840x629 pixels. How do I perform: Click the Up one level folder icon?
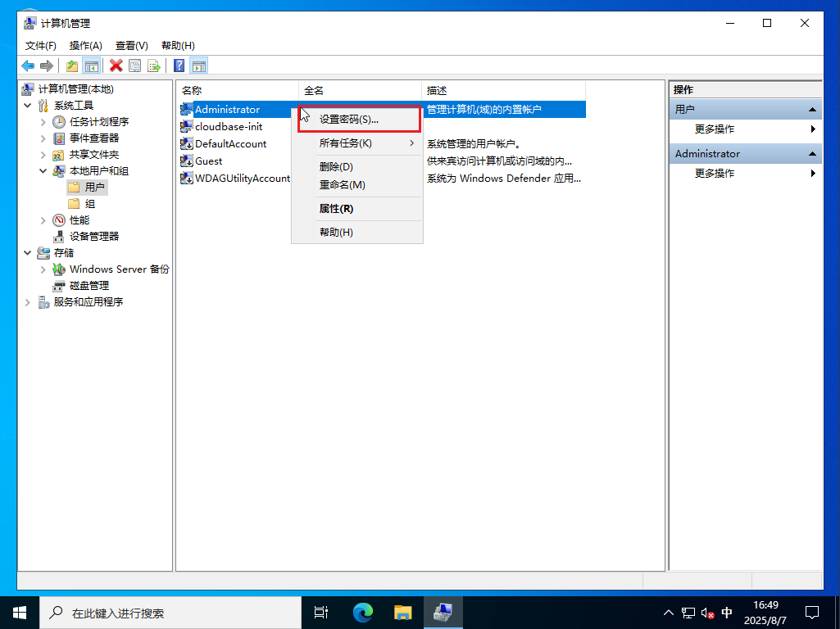(x=72, y=66)
